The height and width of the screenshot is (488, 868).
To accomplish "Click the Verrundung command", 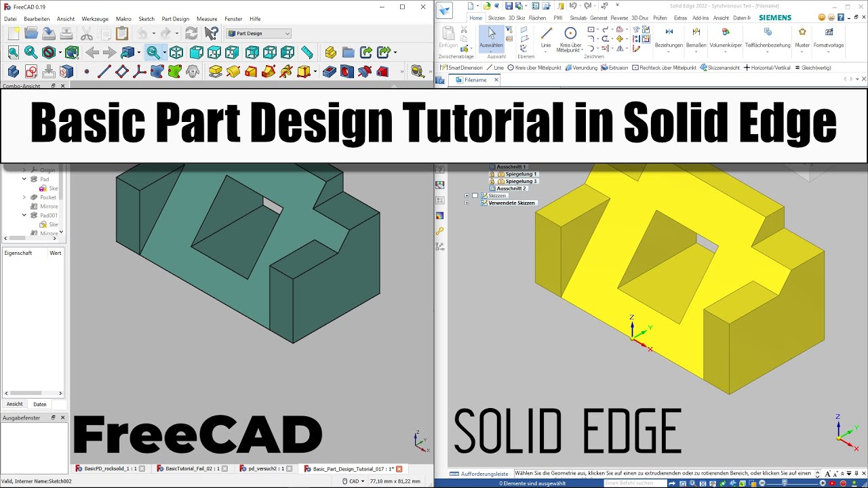I will (581, 68).
